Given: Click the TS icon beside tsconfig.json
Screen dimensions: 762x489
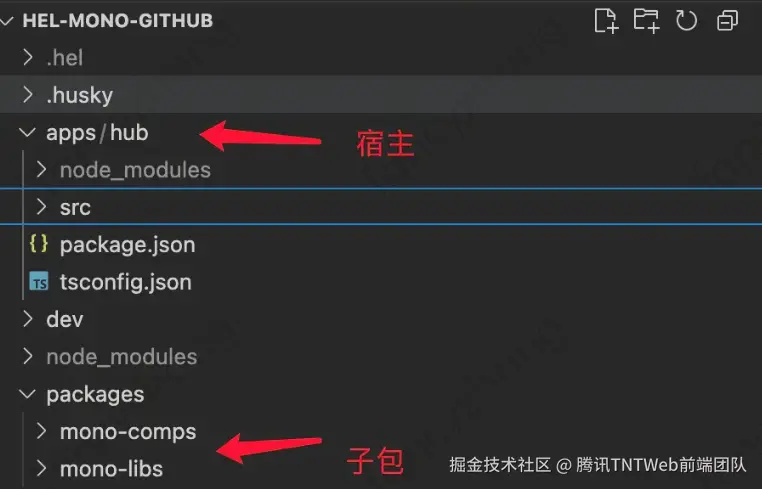Looking at the screenshot, I should (x=39, y=281).
